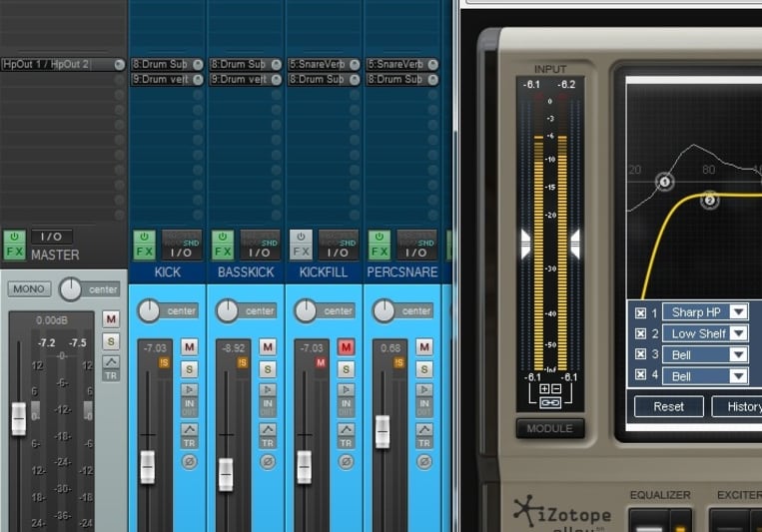Image resolution: width=762 pixels, height=532 pixels.
Task: Open the BASSKICK envelope TR button
Action: tap(268, 436)
